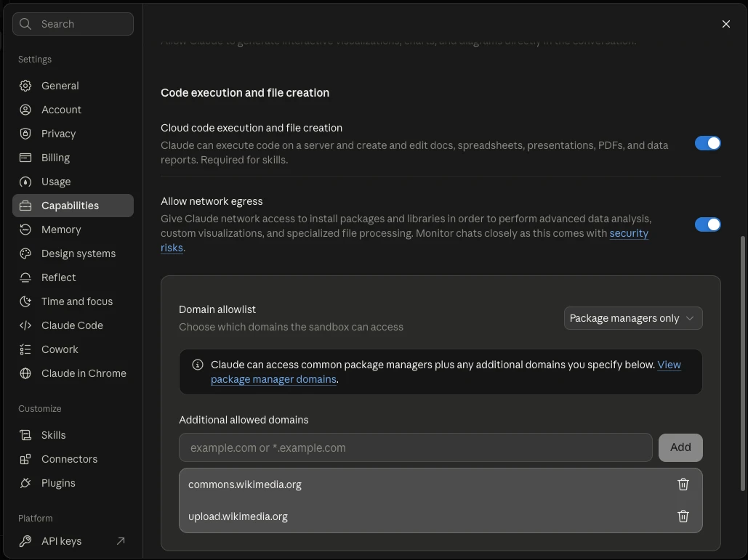Click the info icon in package manager notice
748x560 pixels.
[198, 365]
